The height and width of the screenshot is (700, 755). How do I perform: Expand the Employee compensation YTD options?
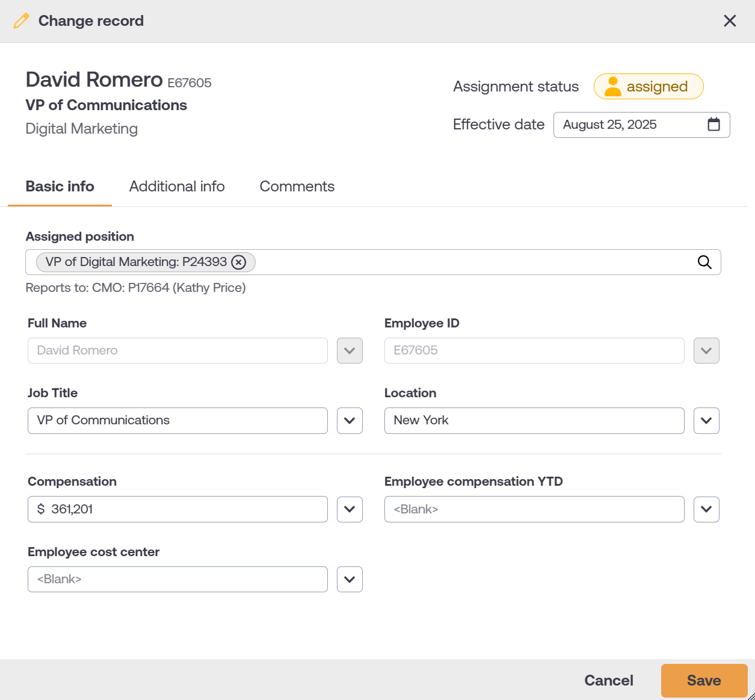point(706,509)
